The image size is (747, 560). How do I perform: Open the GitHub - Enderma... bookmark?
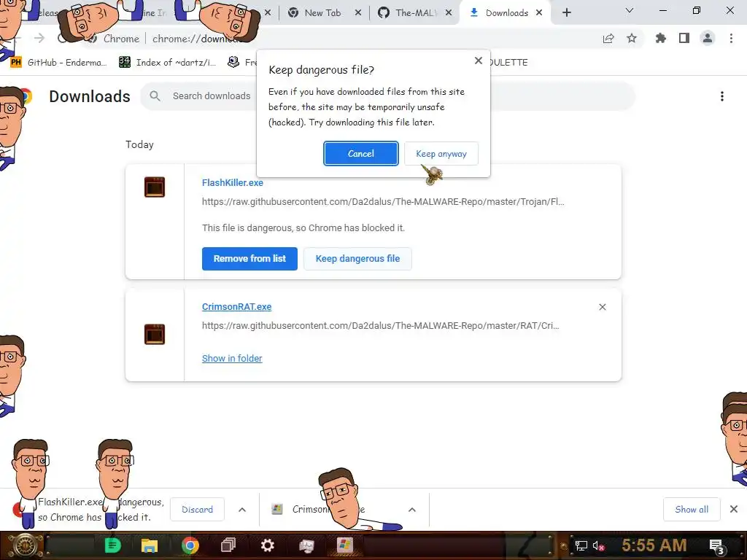[x=58, y=63]
